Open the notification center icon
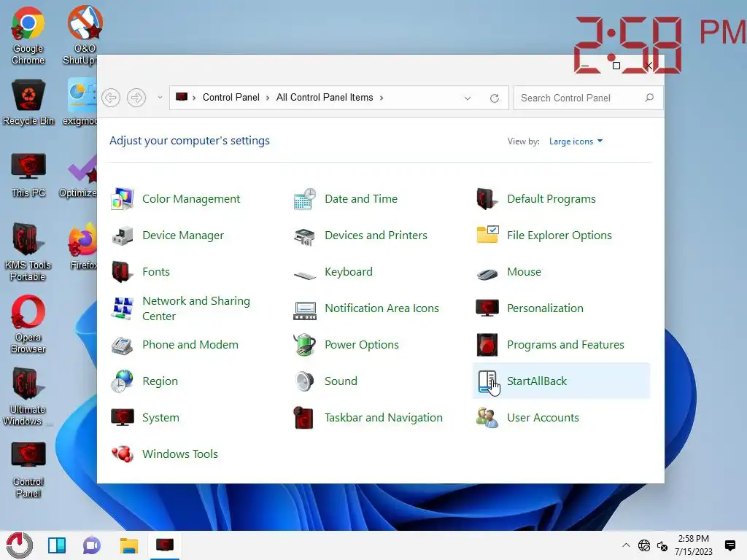The height and width of the screenshot is (560, 747). click(x=729, y=545)
